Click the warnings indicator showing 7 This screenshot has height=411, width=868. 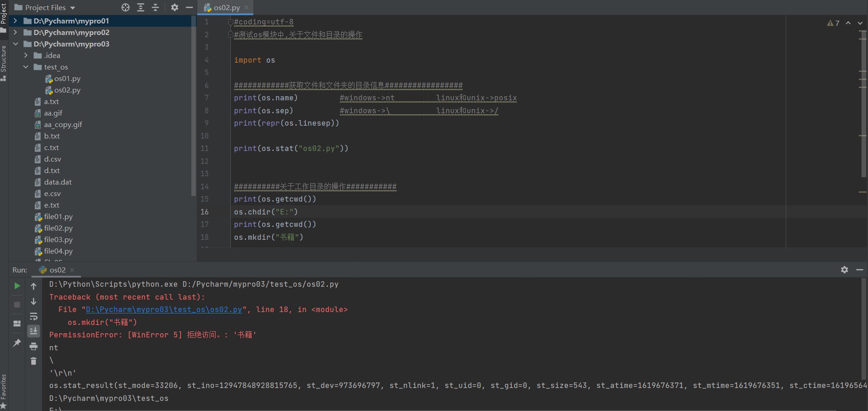(833, 23)
